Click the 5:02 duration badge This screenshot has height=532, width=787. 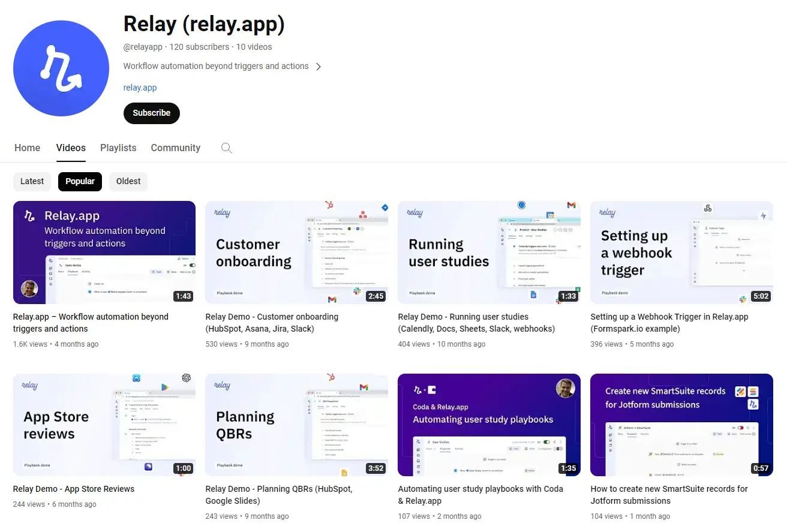pyautogui.click(x=761, y=296)
